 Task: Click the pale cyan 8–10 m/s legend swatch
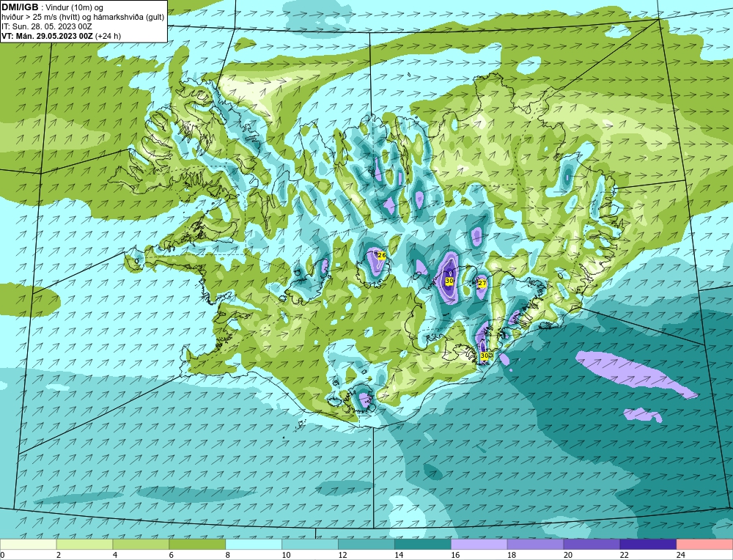[x=254, y=544]
